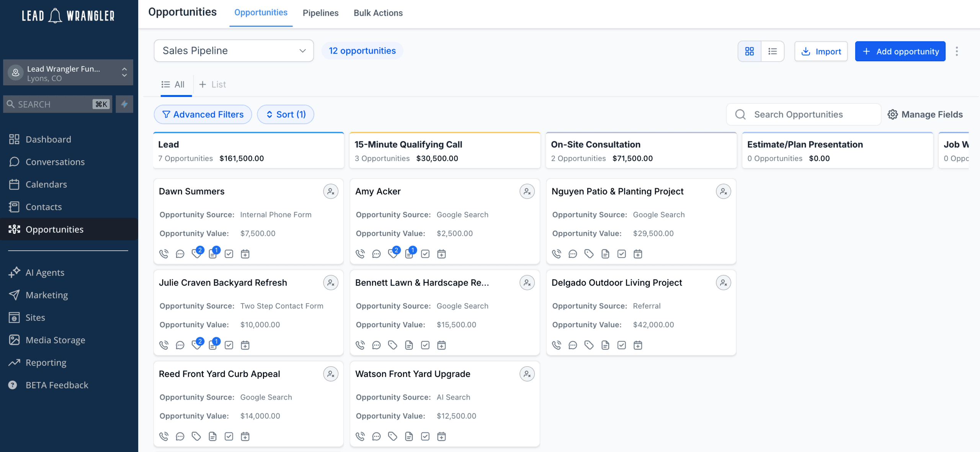Select the Opportunities tab at top
The height and width of the screenshot is (452, 980).
click(x=261, y=13)
